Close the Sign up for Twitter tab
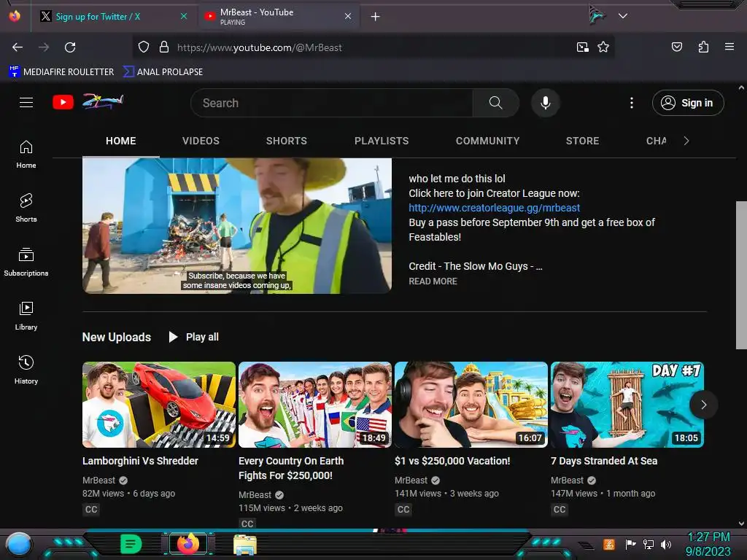Image resolution: width=747 pixels, height=560 pixels. pyautogui.click(x=184, y=16)
